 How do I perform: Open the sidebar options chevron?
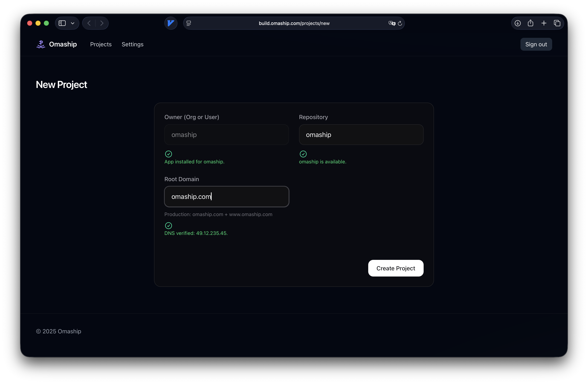click(x=73, y=23)
